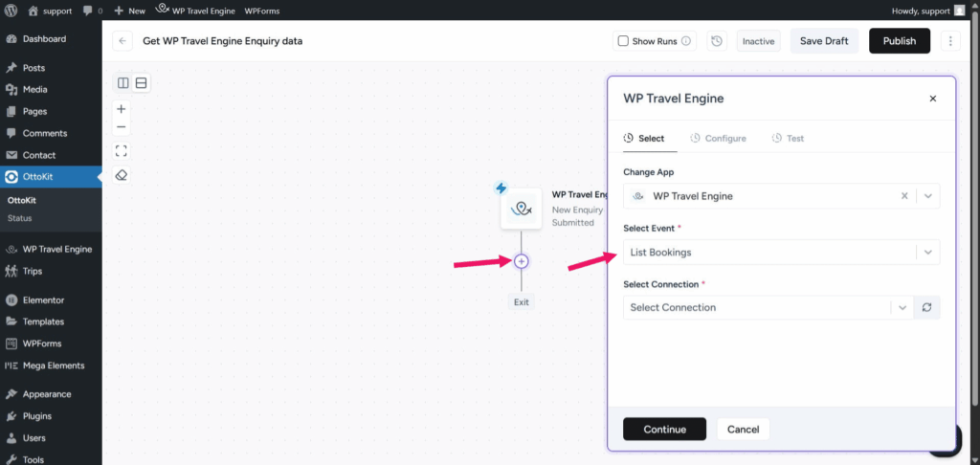
Task: Zoom out on the canvas
Action: pos(122,127)
